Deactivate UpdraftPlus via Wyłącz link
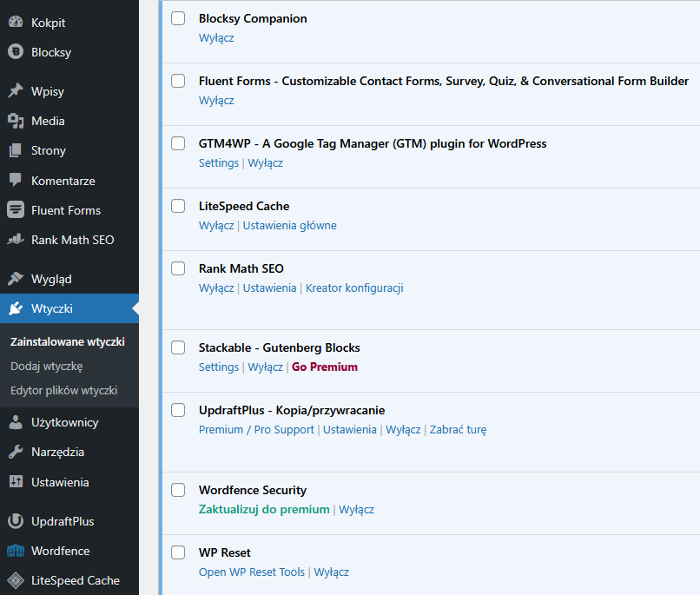700x595 pixels. tap(403, 429)
